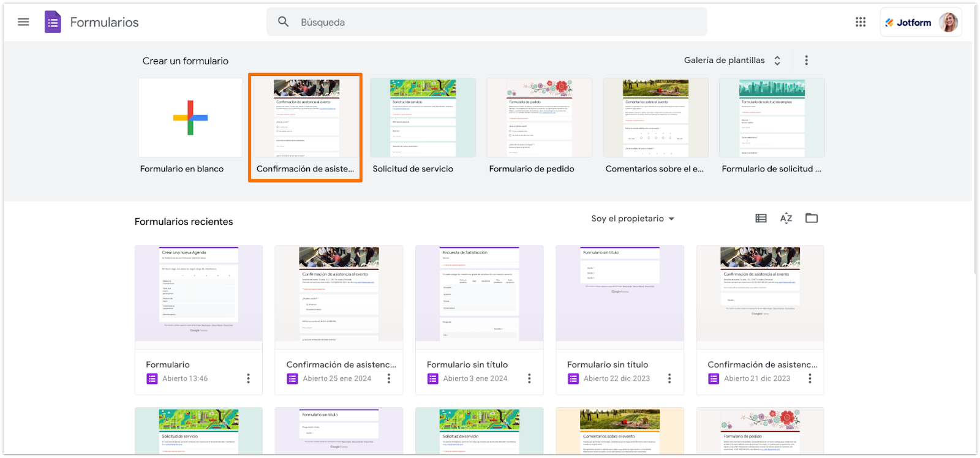Click the Solicitud de servicio template label
Image resolution: width=980 pixels, height=458 pixels.
point(413,169)
